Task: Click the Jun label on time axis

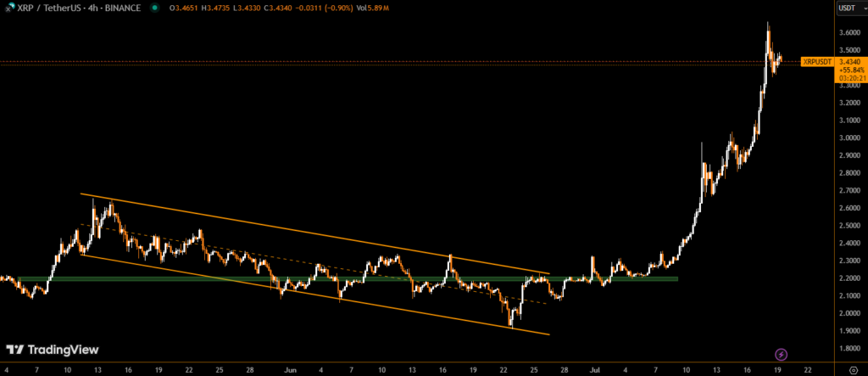Action: [291, 370]
